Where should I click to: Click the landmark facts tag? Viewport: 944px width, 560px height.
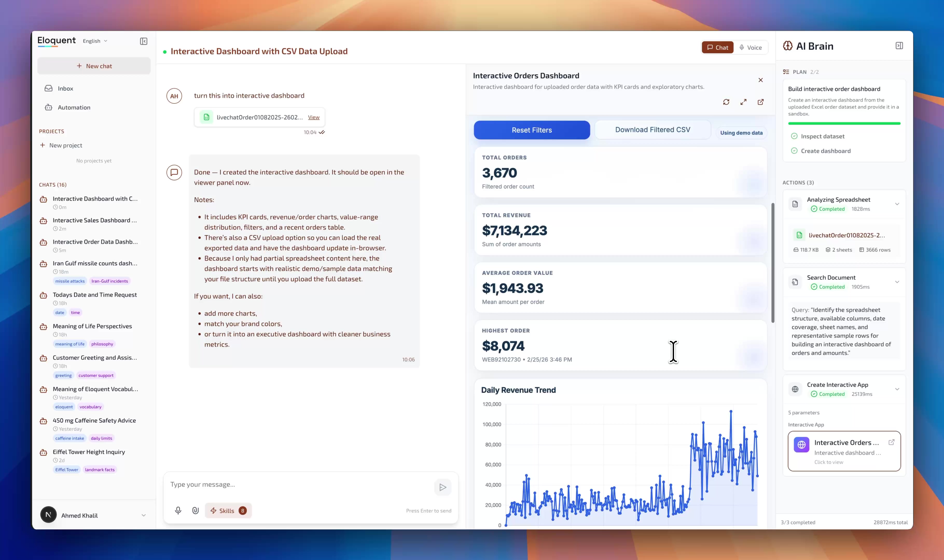point(100,470)
